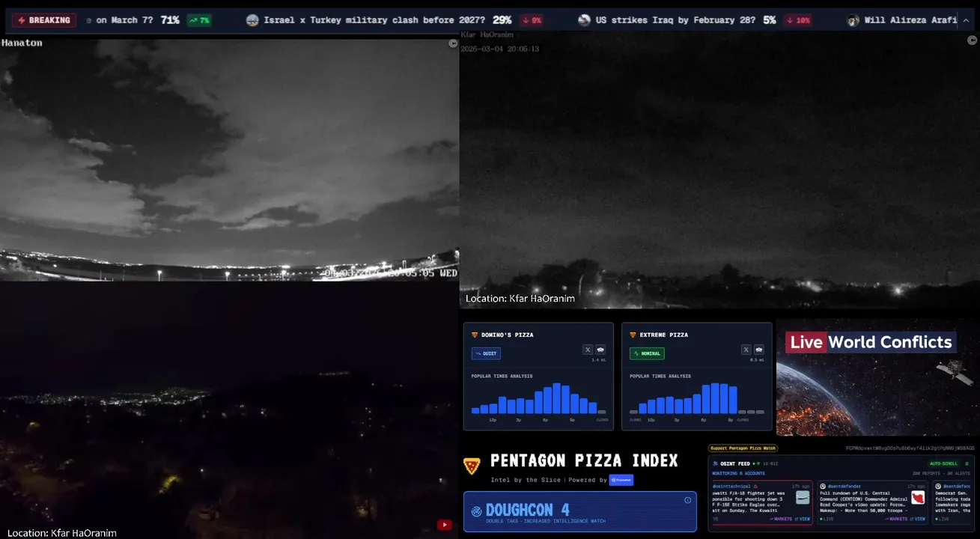Click Domino's Pizza directions car icon
The image size is (980, 539).
pos(600,350)
